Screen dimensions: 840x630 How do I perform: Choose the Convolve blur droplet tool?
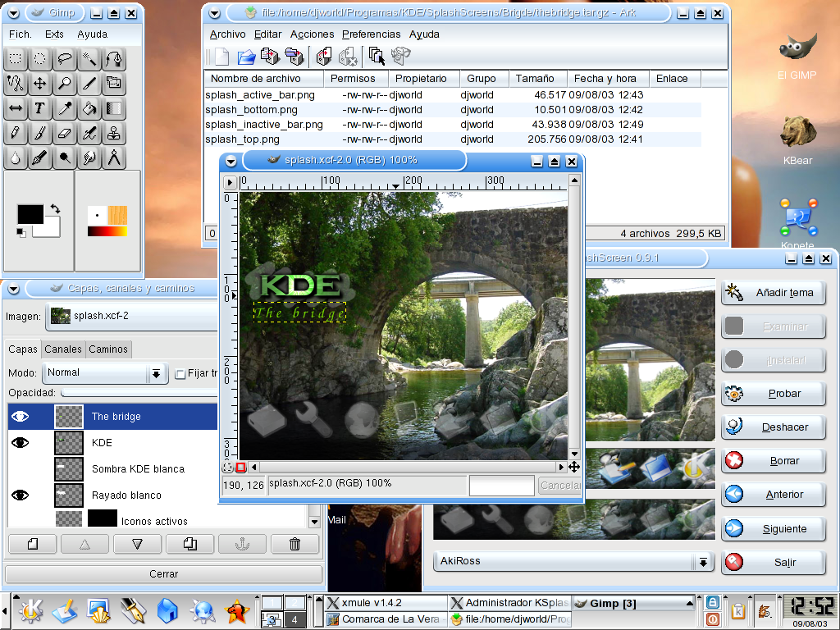(16, 157)
